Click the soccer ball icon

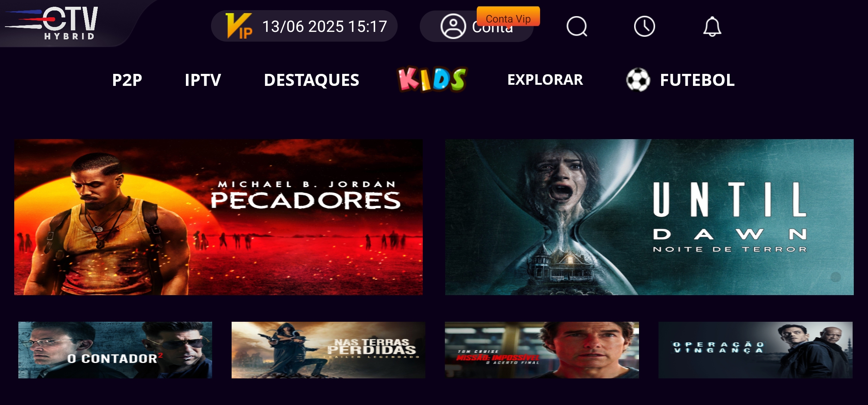pyautogui.click(x=638, y=79)
